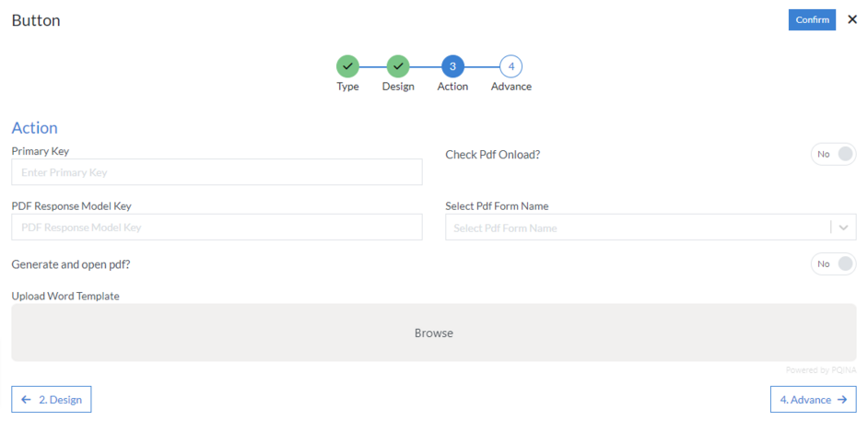The height and width of the screenshot is (421, 868).
Task: Click the Action step label
Action: point(452,87)
